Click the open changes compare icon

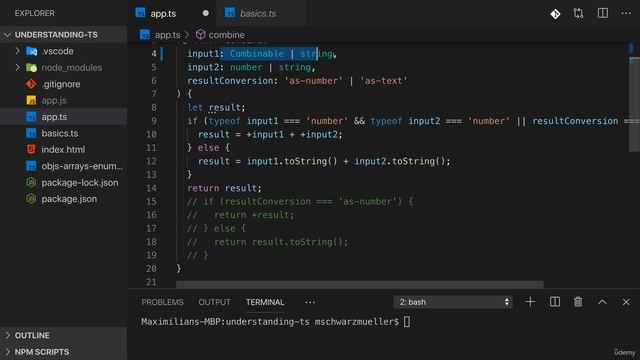[578, 13]
